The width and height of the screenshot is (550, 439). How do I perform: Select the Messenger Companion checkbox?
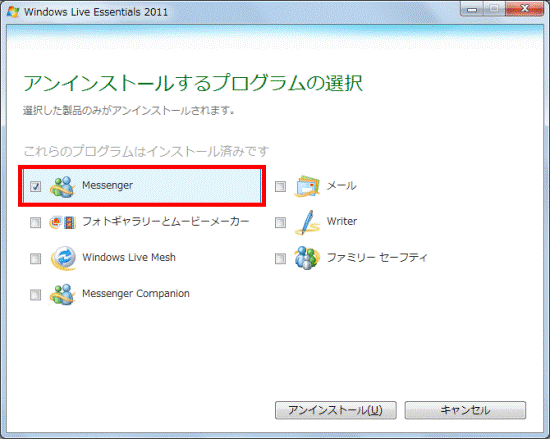pyautogui.click(x=35, y=295)
